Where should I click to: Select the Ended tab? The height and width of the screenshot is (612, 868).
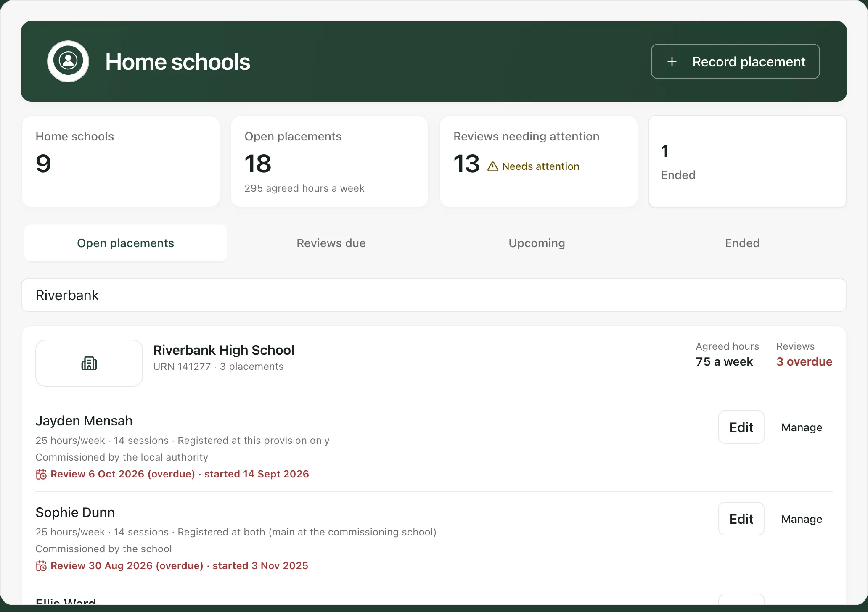742,243
